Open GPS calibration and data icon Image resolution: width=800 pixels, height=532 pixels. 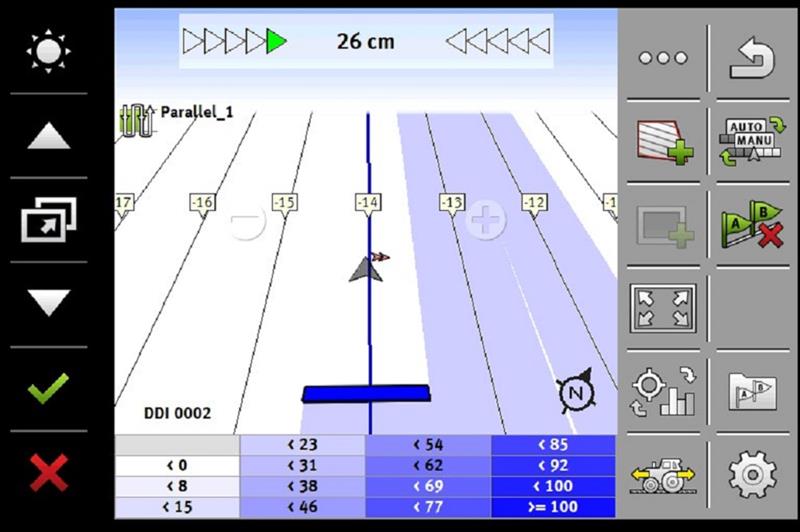tap(663, 391)
